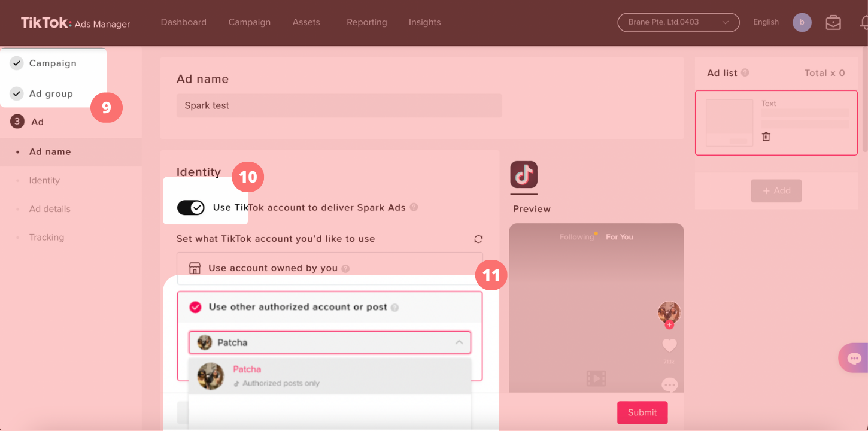
Task: Click help icon next to Spark Ads toggle
Action: (x=414, y=207)
